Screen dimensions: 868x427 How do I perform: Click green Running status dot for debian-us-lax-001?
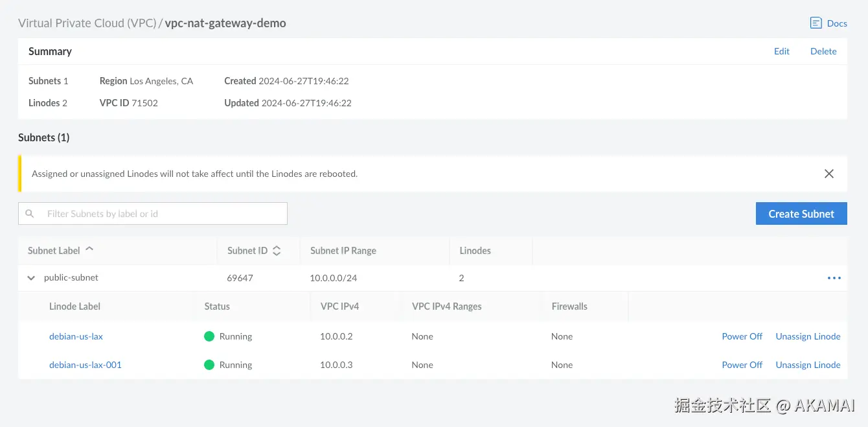[x=209, y=365]
